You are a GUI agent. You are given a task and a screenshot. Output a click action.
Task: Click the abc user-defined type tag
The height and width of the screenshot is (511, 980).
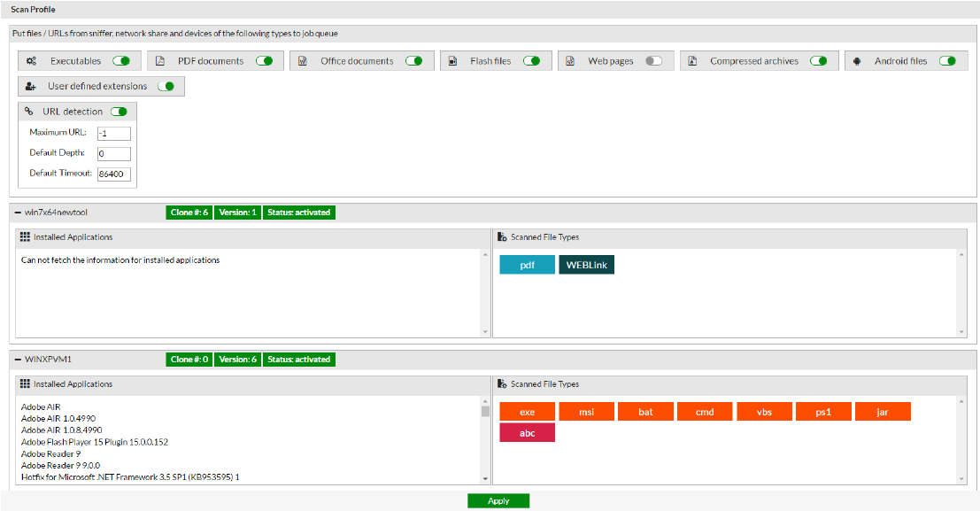click(527, 433)
